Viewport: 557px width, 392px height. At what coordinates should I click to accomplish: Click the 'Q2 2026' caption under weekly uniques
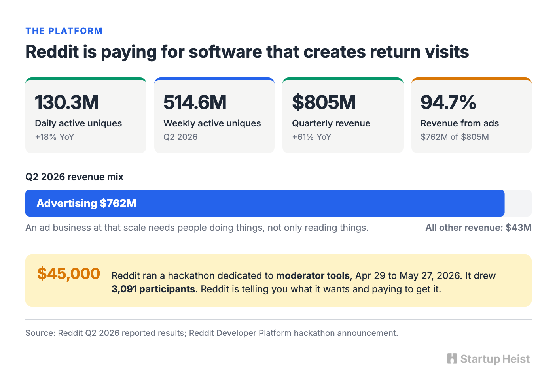click(180, 137)
